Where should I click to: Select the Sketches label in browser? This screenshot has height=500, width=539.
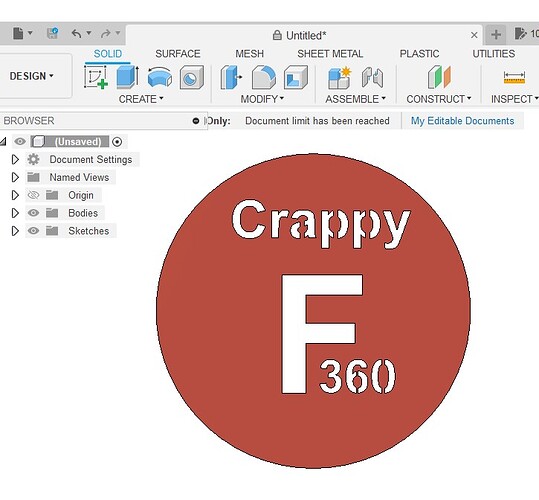pyautogui.click(x=89, y=231)
